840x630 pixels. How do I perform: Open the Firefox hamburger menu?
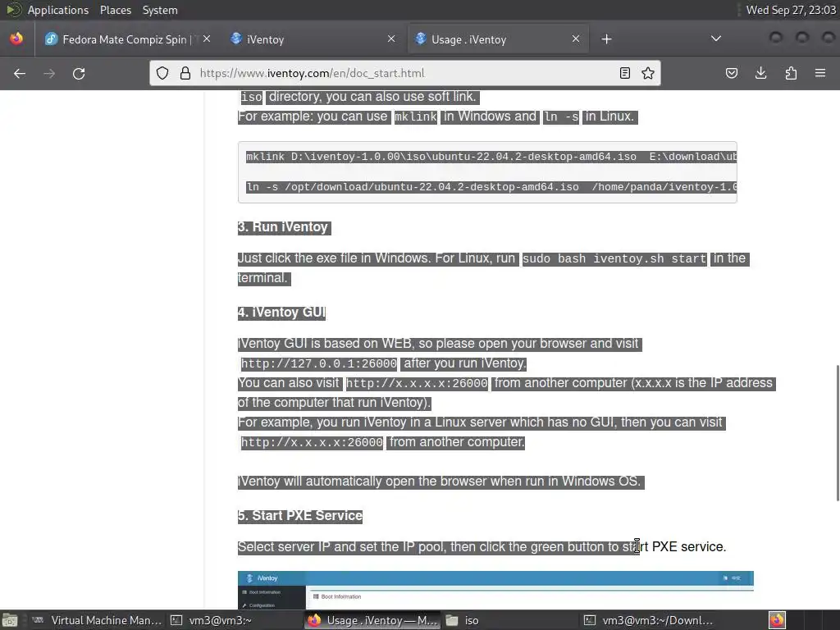point(820,73)
